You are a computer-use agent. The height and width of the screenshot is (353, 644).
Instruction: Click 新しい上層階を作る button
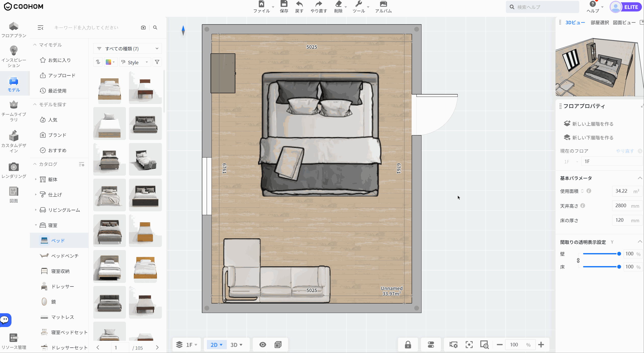point(588,124)
